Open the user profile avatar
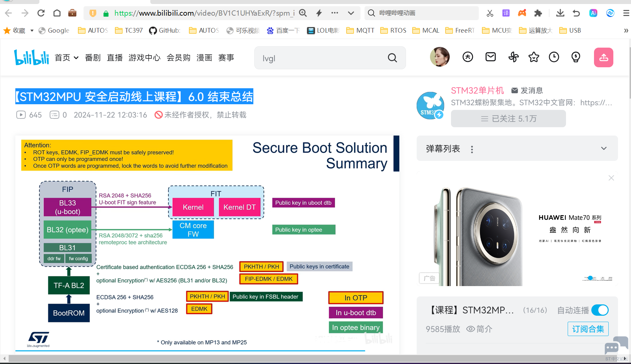This screenshot has height=364, width=631. pyautogui.click(x=440, y=57)
